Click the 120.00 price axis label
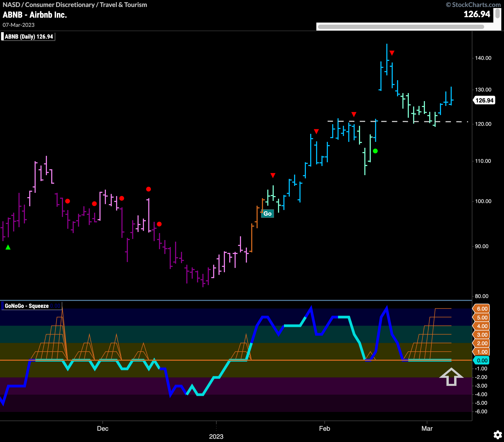Viewport: 504px width, 442px height. tap(483, 124)
